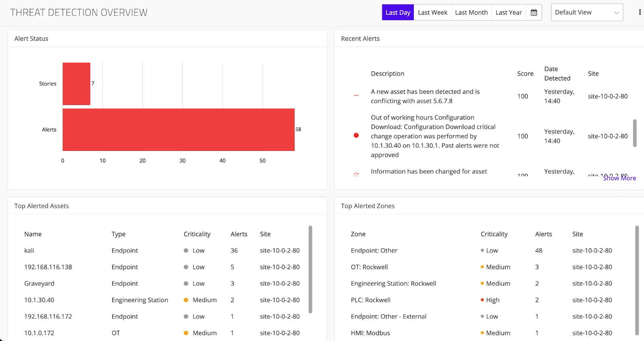Expand the Default View dropdown
The image size is (644, 341).
586,12
